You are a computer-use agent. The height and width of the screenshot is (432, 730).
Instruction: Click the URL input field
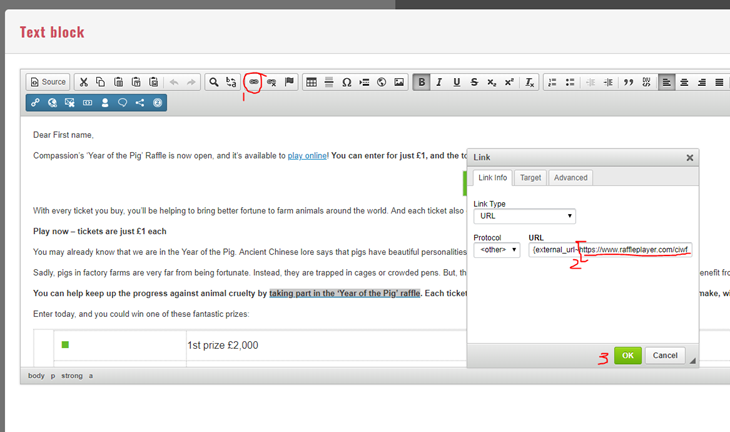(x=611, y=250)
